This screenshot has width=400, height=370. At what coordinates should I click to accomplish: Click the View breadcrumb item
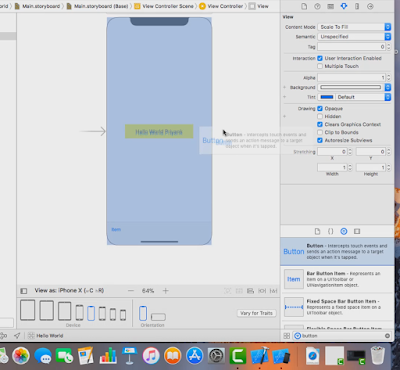259,6
